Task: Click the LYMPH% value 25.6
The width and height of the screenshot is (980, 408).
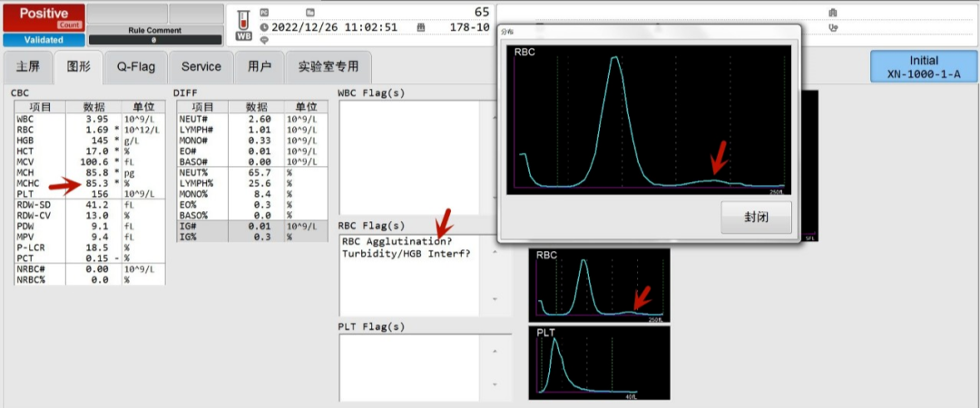Action: coord(258,183)
